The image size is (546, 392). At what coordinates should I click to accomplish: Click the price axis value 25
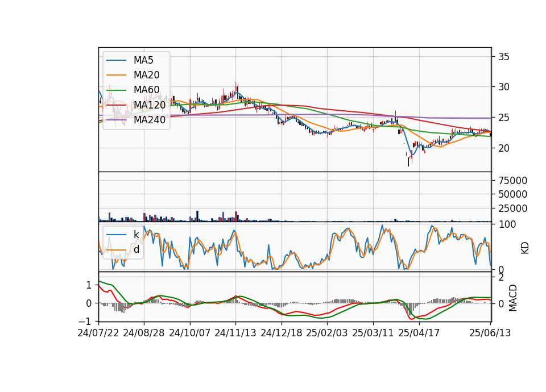click(x=504, y=118)
